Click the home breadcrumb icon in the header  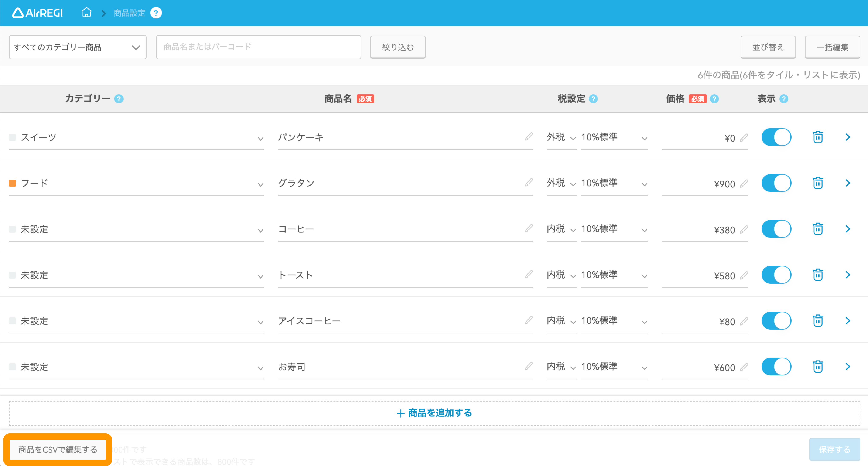86,13
